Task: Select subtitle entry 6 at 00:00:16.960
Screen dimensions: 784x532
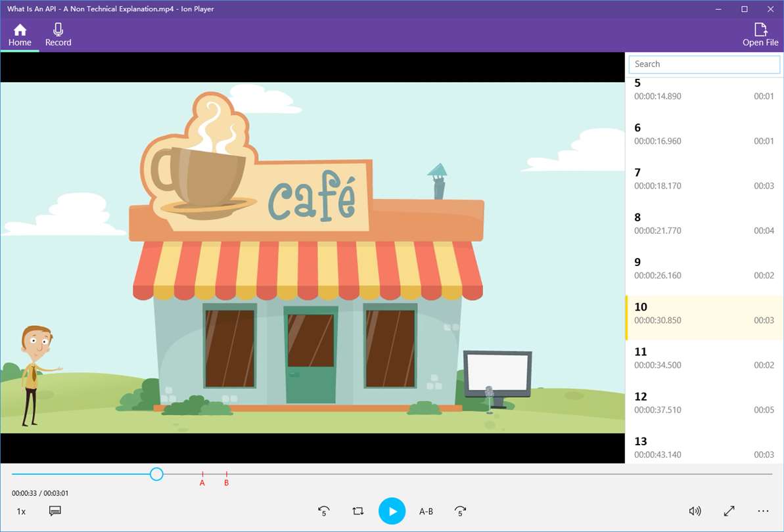Action: tap(704, 134)
